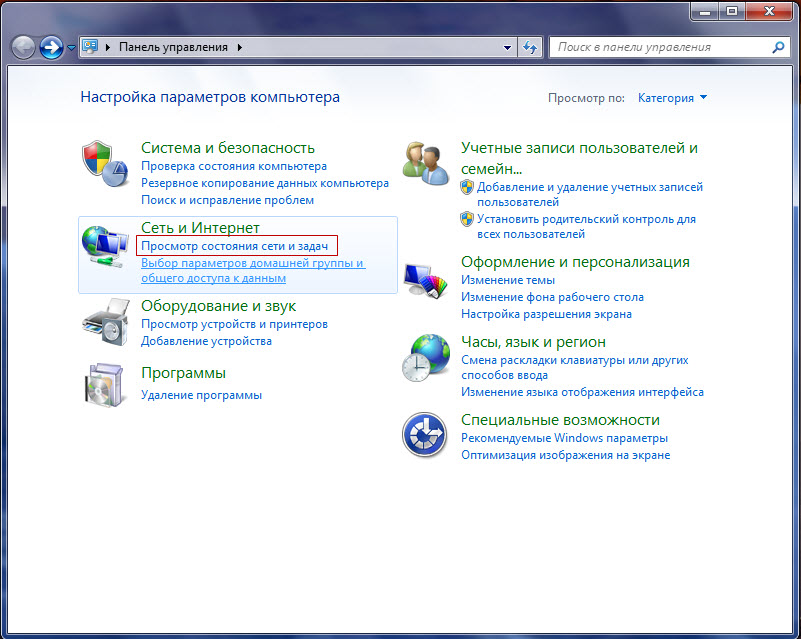Screen dimensions: 801x639
Task: Open Резервное копирование данных компьютера
Action: pyautogui.click(x=265, y=183)
